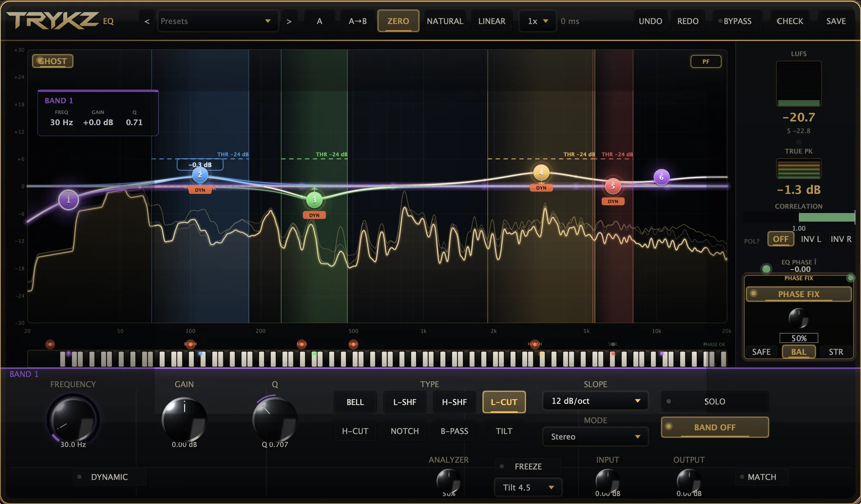Select the A comparison slot
The height and width of the screenshot is (504, 861).
pyautogui.click(x=319, y=21)
